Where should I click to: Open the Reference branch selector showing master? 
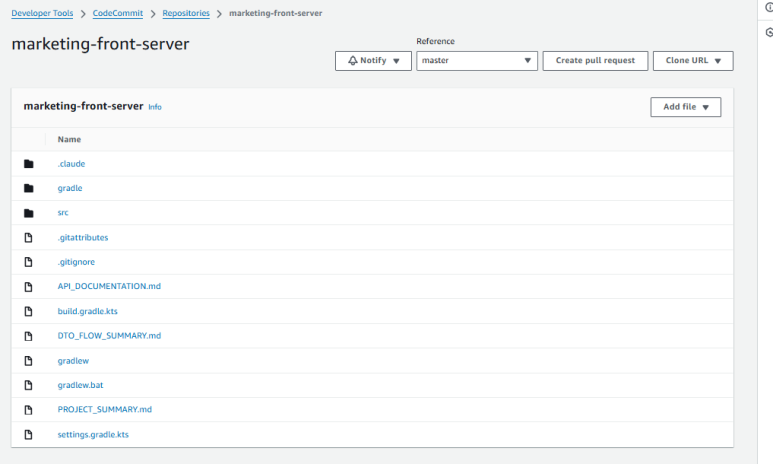[x=477, y=61]
